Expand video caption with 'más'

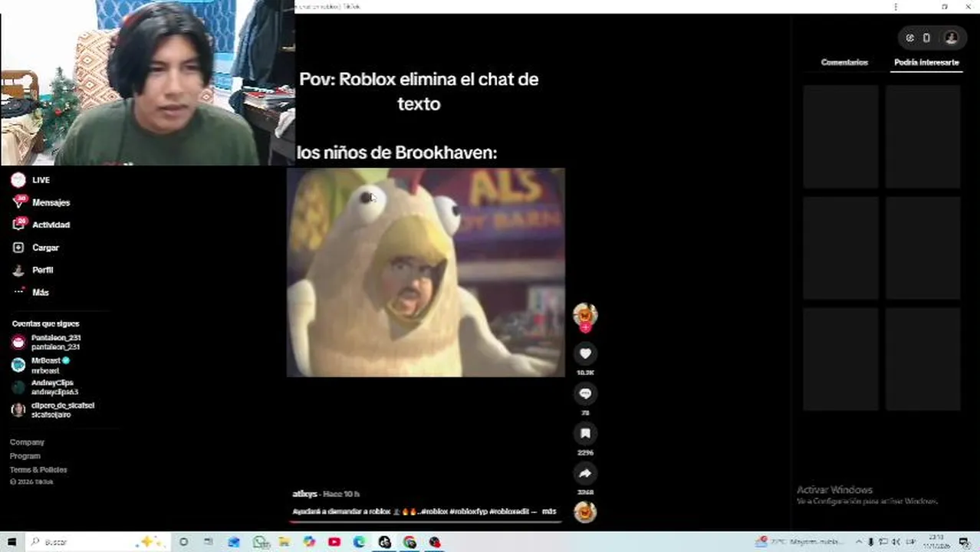pyautogui.click(x=549, y=511)
